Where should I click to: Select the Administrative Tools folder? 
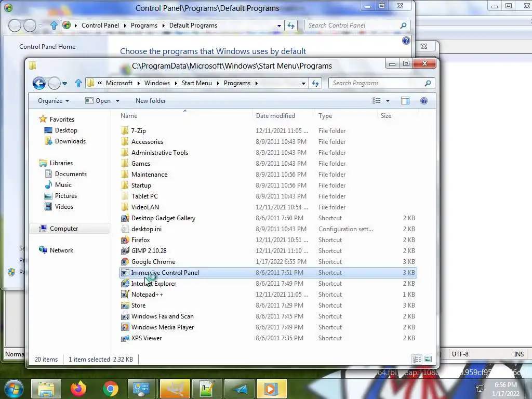(268, 153)
